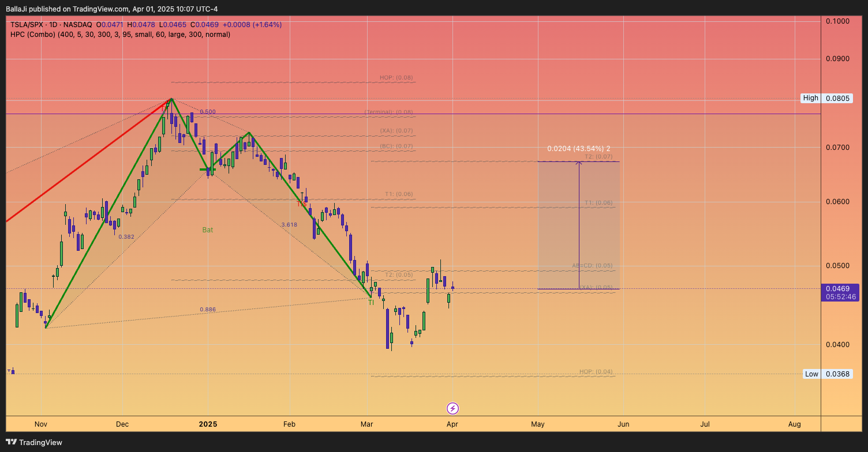Click the high value H0.0478
This screenshot has width=868, height=452.
point(142,25)
